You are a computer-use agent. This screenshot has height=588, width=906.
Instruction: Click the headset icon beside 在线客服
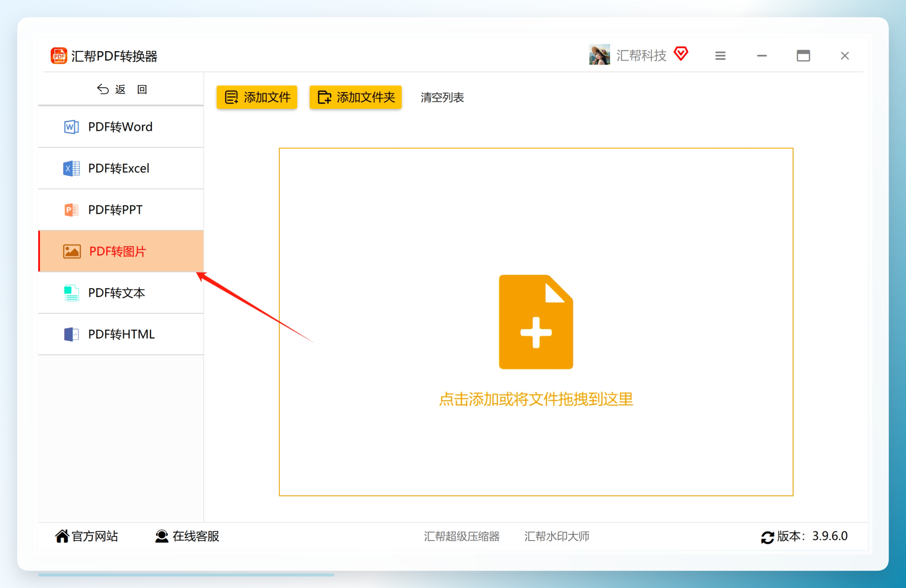coord(162,536)
